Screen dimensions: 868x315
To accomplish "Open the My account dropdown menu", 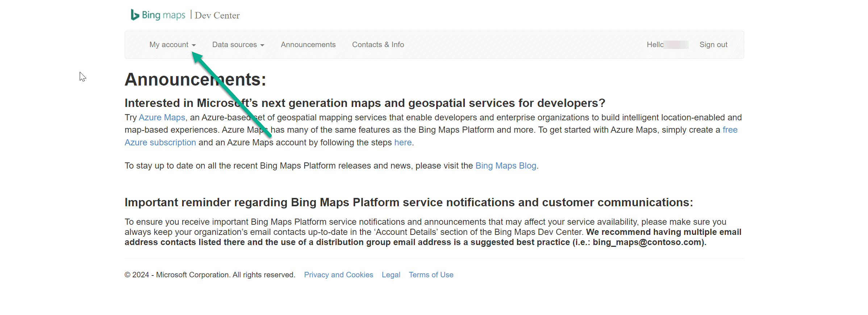I will (x=172, y=45).
